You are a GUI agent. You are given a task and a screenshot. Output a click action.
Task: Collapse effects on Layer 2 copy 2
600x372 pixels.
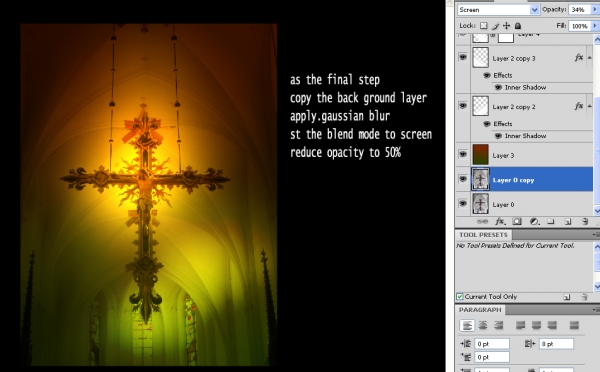tap(589, 106)
